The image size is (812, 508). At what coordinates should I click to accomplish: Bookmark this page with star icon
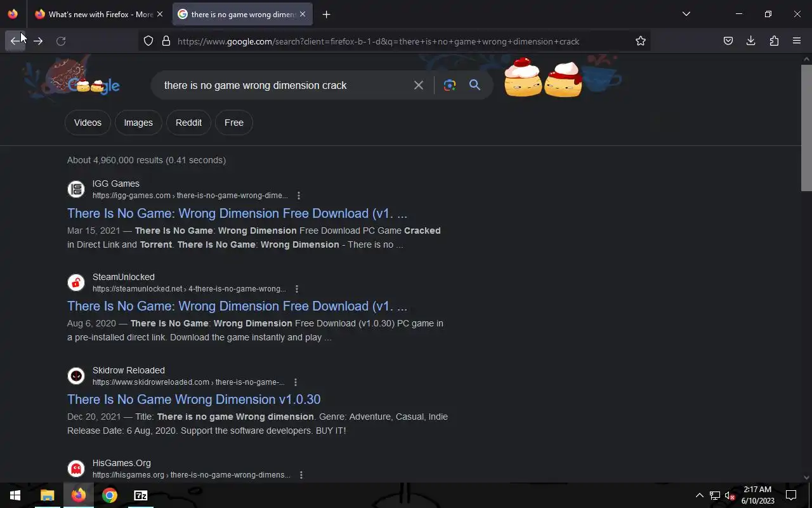coord(641,41)
